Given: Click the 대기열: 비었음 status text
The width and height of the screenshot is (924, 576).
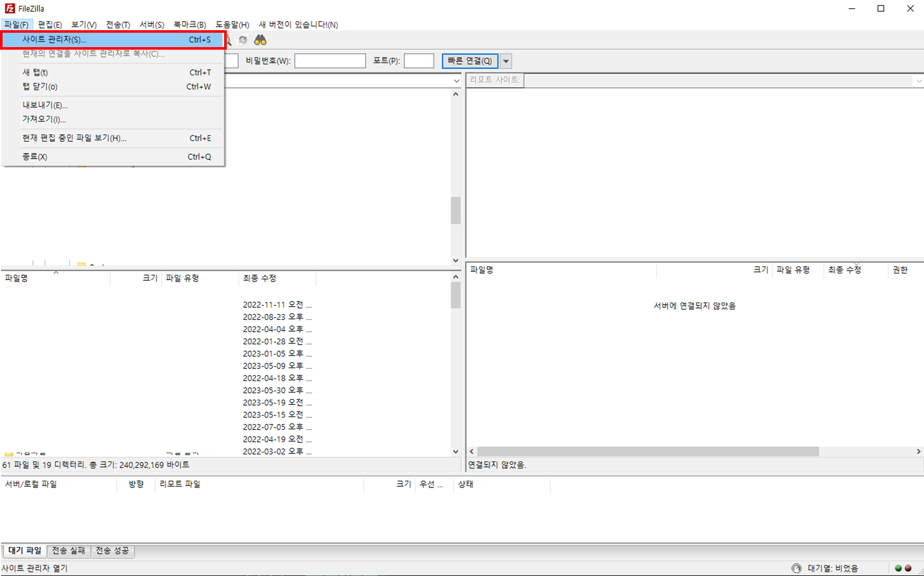Looking at the screenshot, I should [x=833, y=568].
